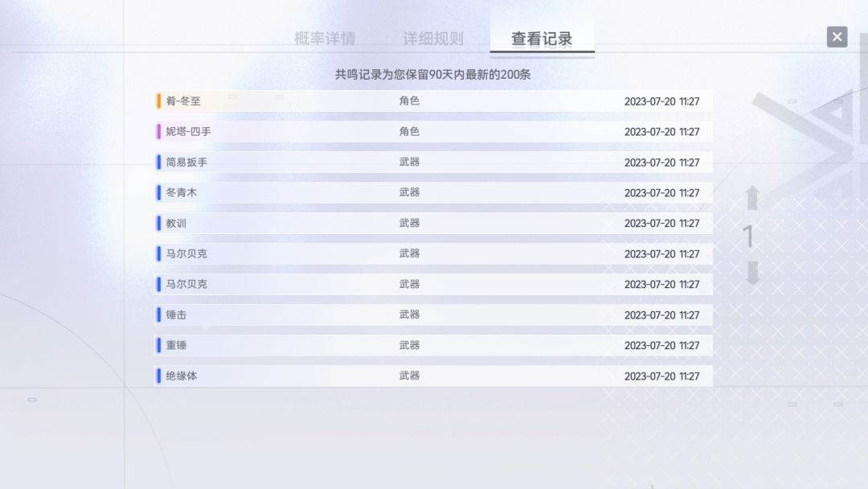The height and width of the screenshot is (489, 868).
Task: Click the 角色 type in 妮塔-四手 row
Action: pyautogui.click(x=410, y=131)
